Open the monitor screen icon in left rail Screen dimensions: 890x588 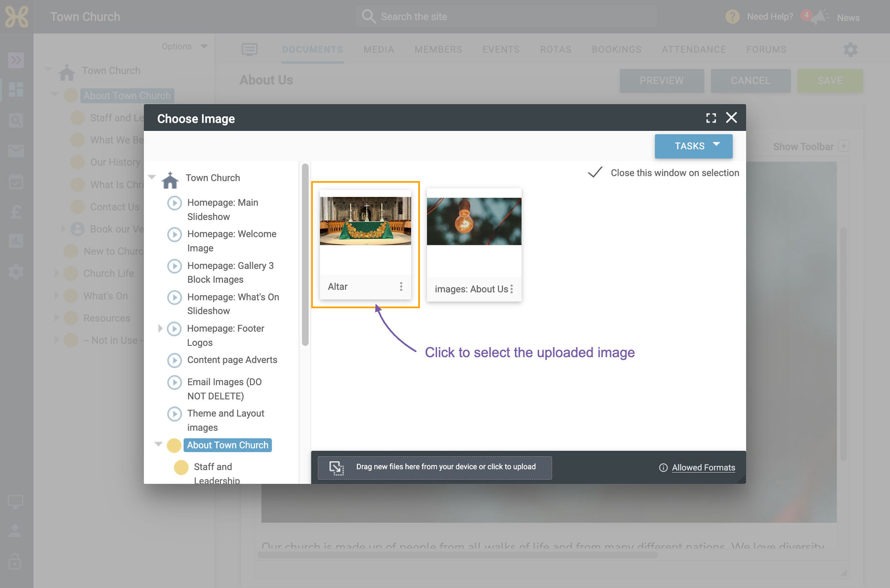[x=16, y=502]
